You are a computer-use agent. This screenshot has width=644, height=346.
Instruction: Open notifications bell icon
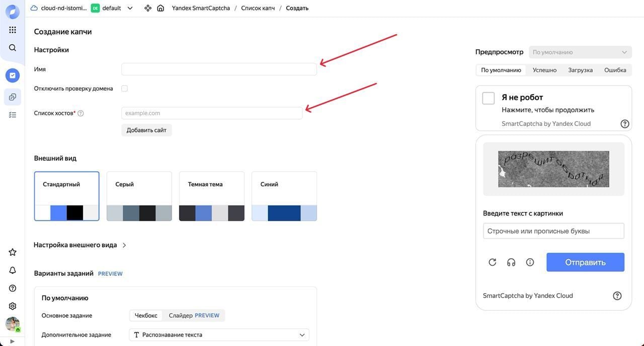pos(13,270)
